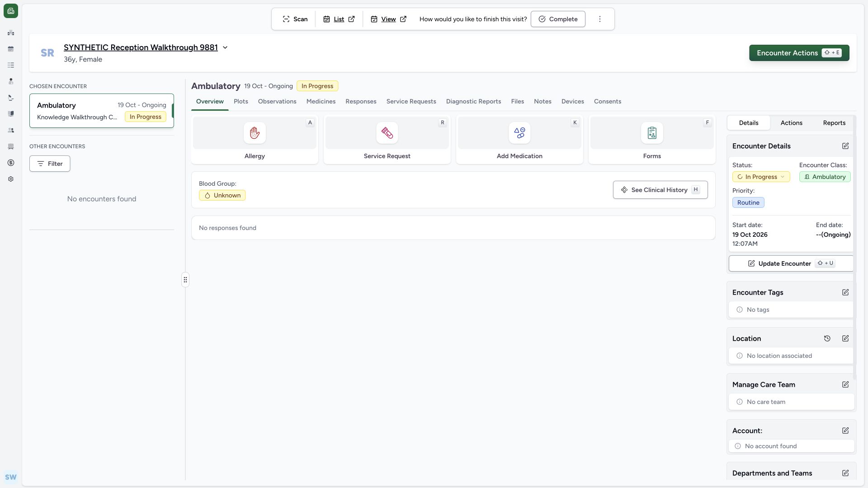
Task: Expand the patient name dropdown chevron
Action: pyautogui.click(x=225, y=47)
